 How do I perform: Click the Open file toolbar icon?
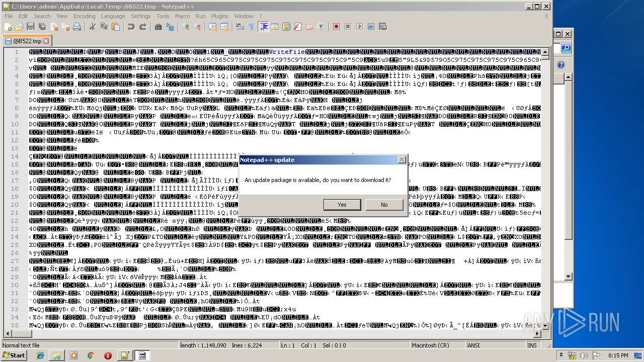[19, 27]
